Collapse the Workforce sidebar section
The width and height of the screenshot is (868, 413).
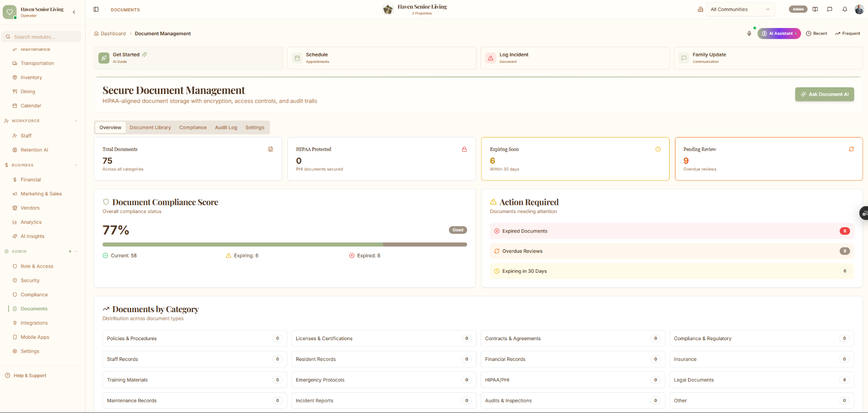[76, 121]
